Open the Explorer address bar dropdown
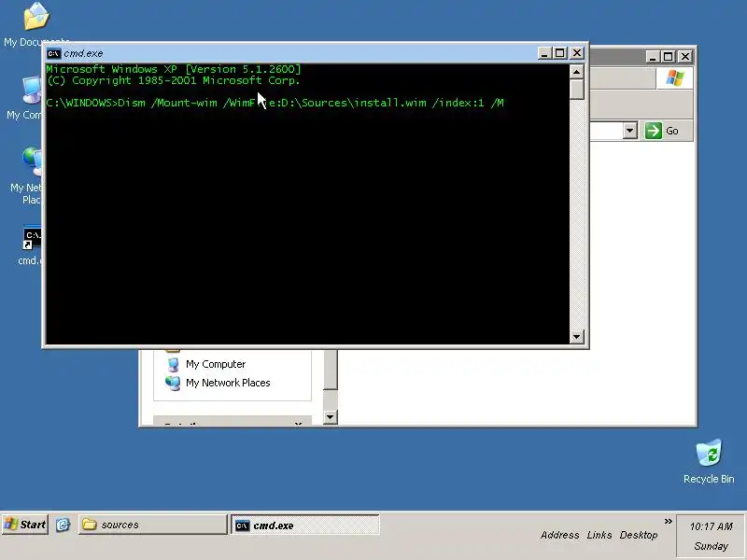Image resolution: width=747 pixels, height=560 pixels. 629,131
